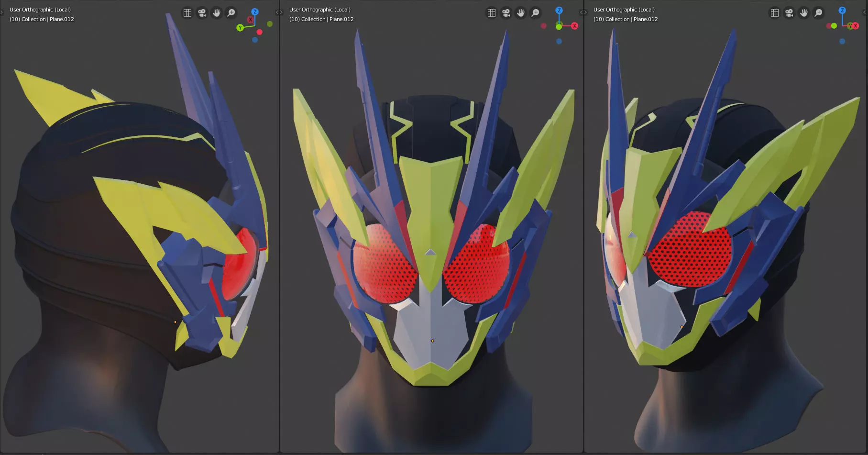Toggle perspective/orthographic grid icon in middle viewport
Image resolution: width=868 pixels, height=455 pixels.
tap(492, 13)
